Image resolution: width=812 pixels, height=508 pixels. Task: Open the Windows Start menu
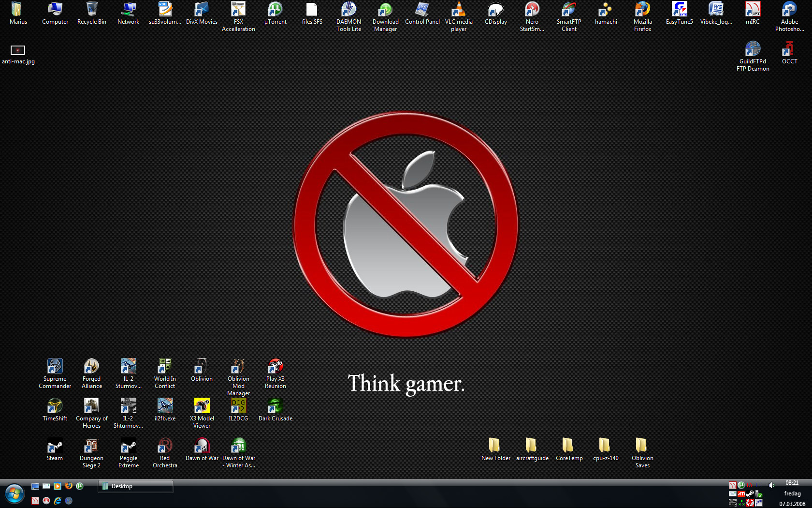14,494
